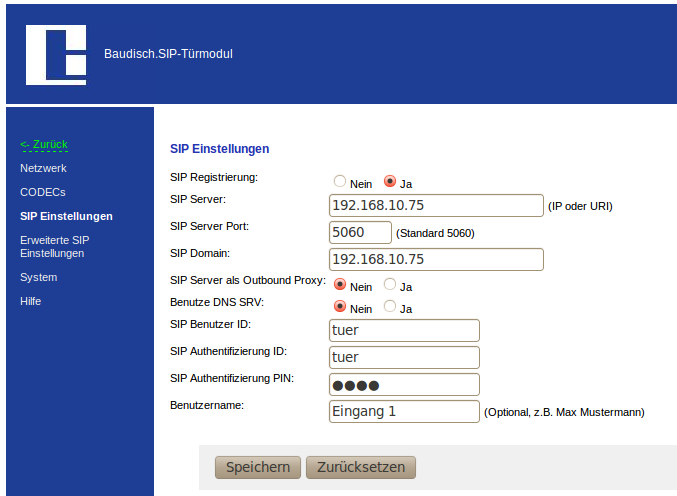Image resolution: width=677 pixels, height=496 pixels.
Task: Click the SIP Authentifizierung PIN field
Action: click(404, 385)
